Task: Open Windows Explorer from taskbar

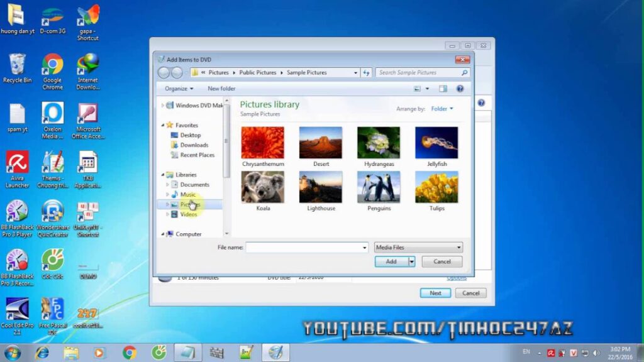Action: click(x=71, y=353)
